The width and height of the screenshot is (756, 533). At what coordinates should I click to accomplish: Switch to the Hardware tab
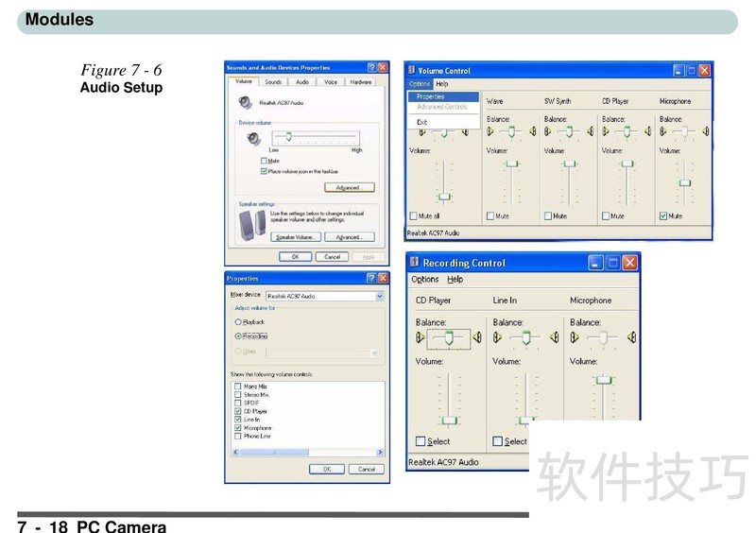click(x=360, y=82)
